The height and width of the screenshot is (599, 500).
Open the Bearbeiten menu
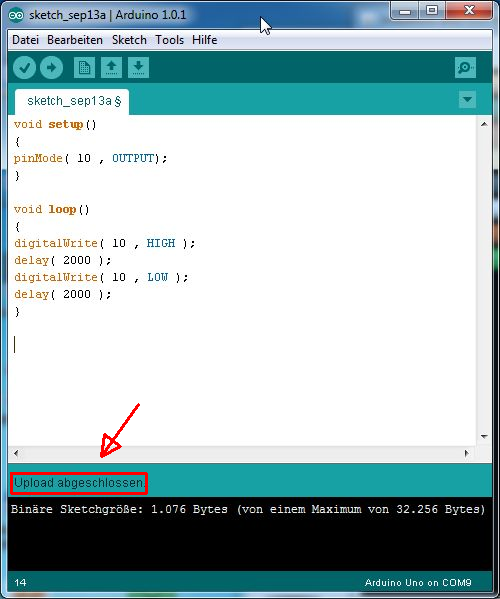click(x=75, y=40)
